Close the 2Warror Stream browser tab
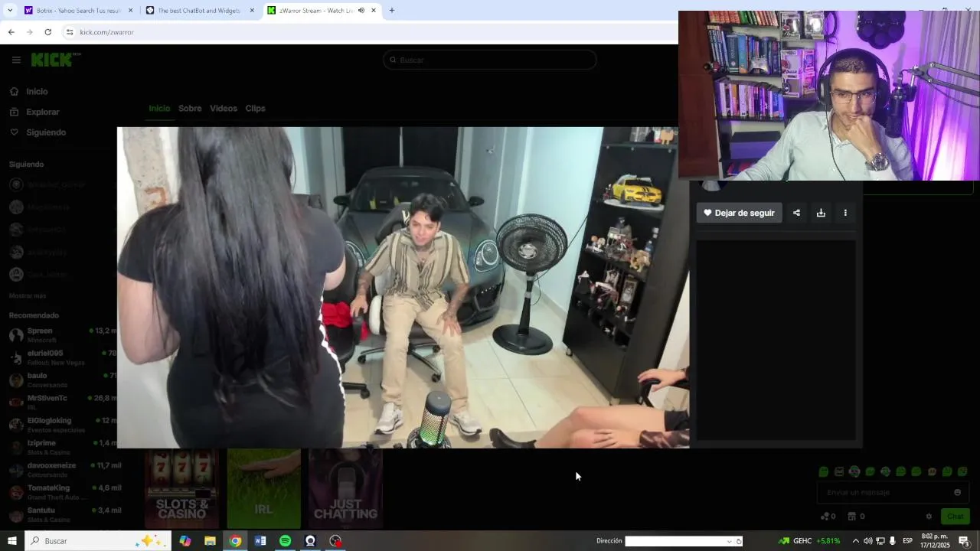The image size is (980, 551). (x=373, y=10)
